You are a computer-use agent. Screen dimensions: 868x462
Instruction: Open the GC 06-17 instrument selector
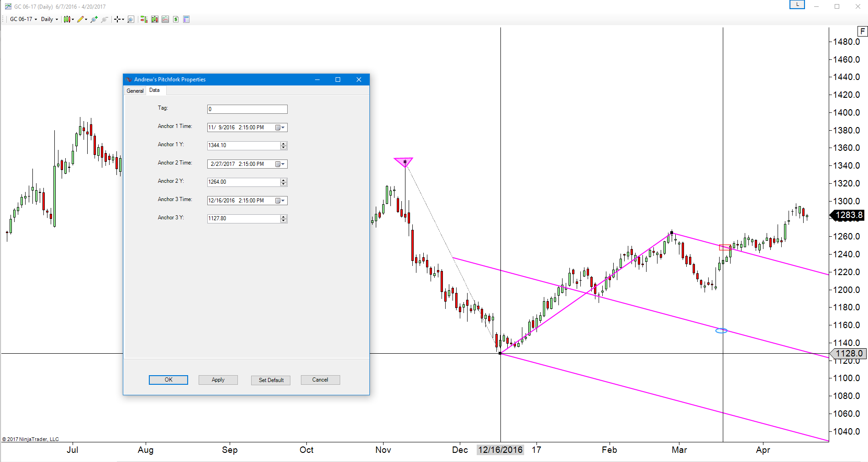(x=23, y=19)
